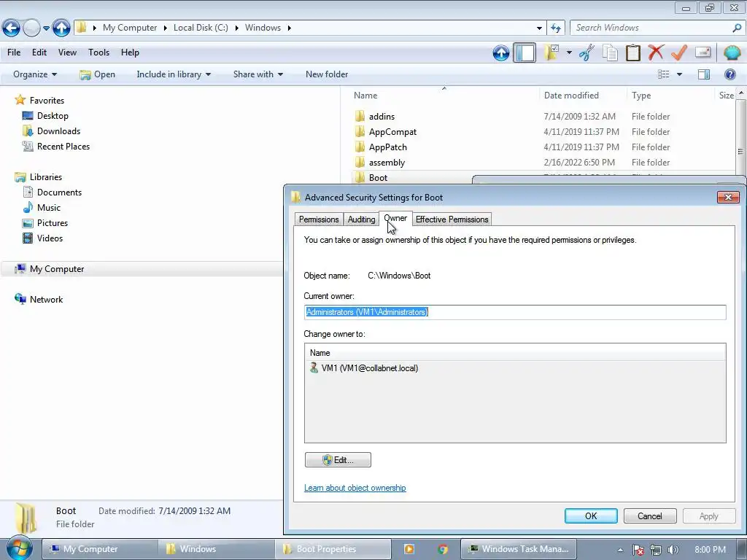Click New folder in the command bar

327,74
